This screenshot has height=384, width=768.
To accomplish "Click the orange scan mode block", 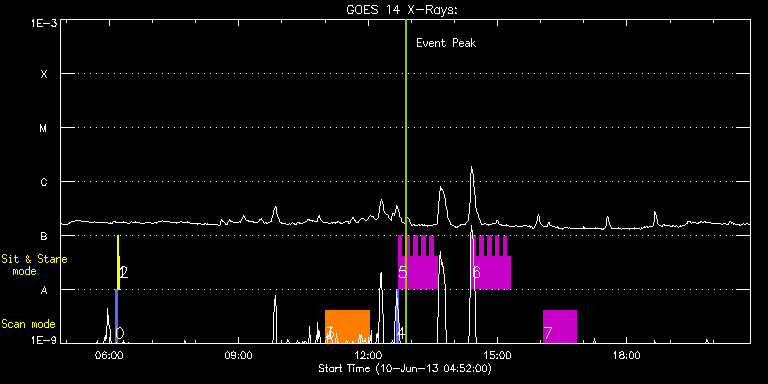I will pyautogui.click(x=347, y=327).
